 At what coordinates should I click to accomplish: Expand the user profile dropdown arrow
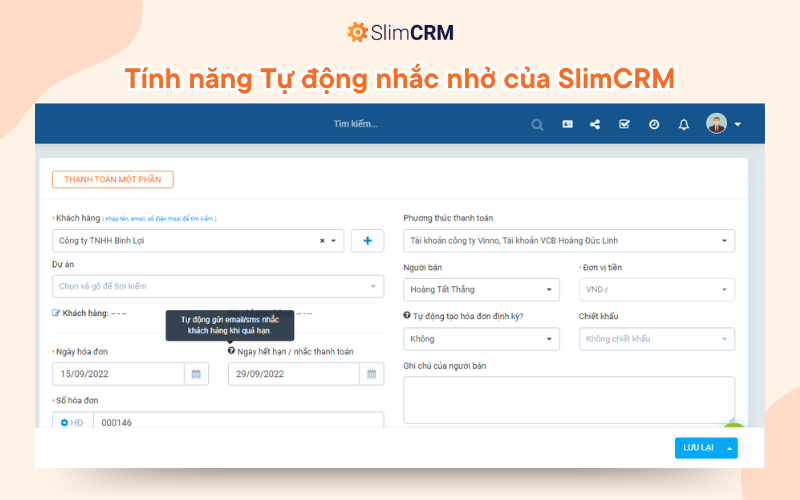738,124
